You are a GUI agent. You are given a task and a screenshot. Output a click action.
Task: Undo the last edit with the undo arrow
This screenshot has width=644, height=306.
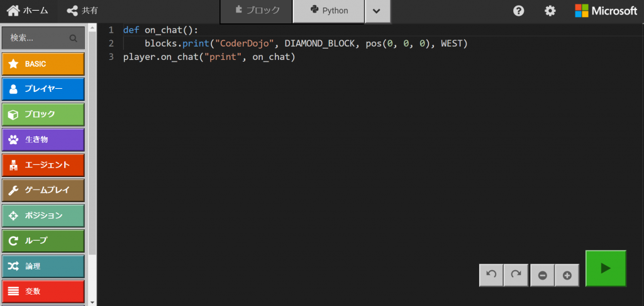[x=491, y=275]
